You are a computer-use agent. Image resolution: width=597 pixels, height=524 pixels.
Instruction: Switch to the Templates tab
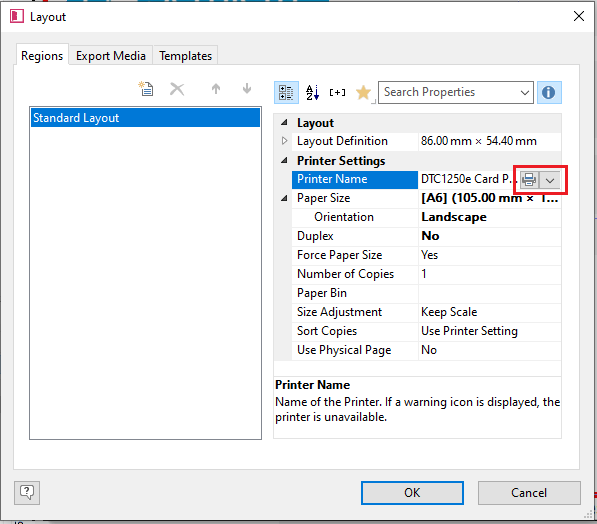185,56
